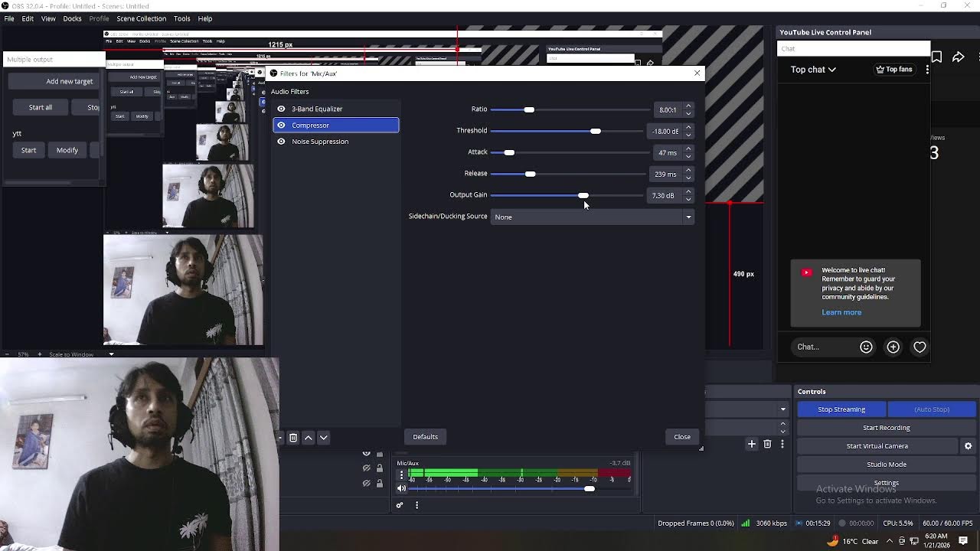Open Sidechain/Ducking Source dropdown
The width and height of the screenshot is (980, 551).
(592, 217)
